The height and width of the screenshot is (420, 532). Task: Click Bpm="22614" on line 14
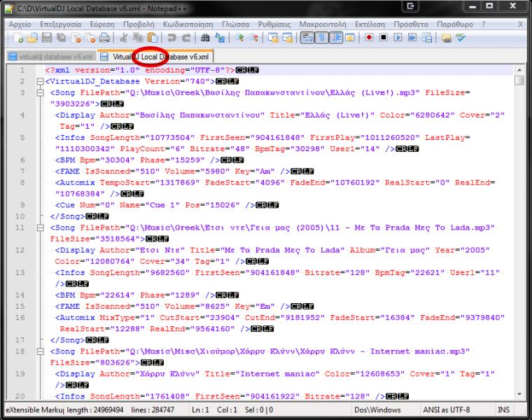pyautogui.click(x=107, y=295)
